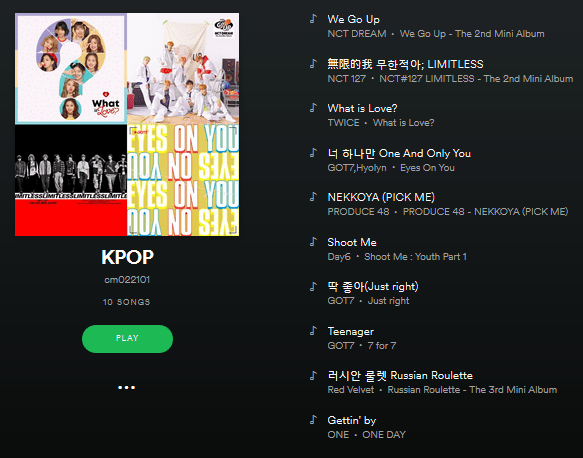Open the playlist owner cm022101 profile
The width and height of the screenshot is (583, 458).
[127, 280]
